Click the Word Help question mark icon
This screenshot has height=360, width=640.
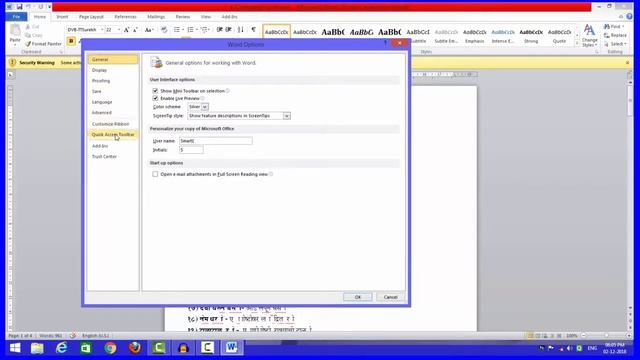coord(630,17)
